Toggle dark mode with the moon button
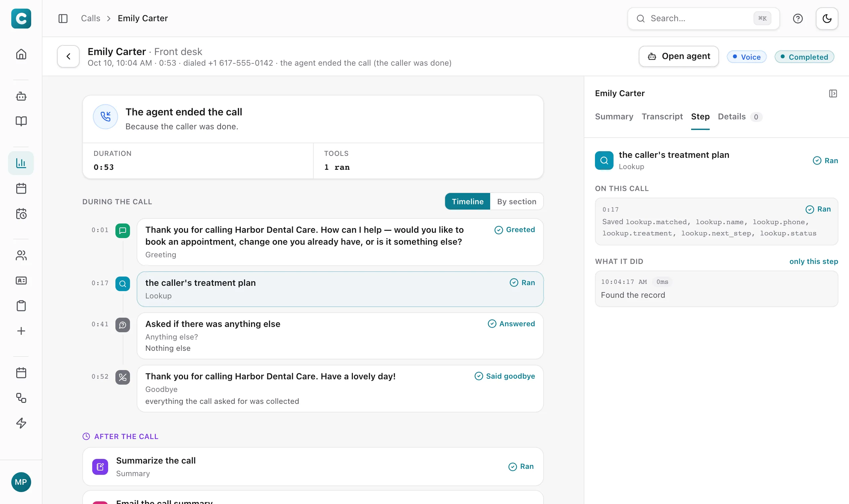Viewport: 849px width, 504px height. (x=826, y=18)
